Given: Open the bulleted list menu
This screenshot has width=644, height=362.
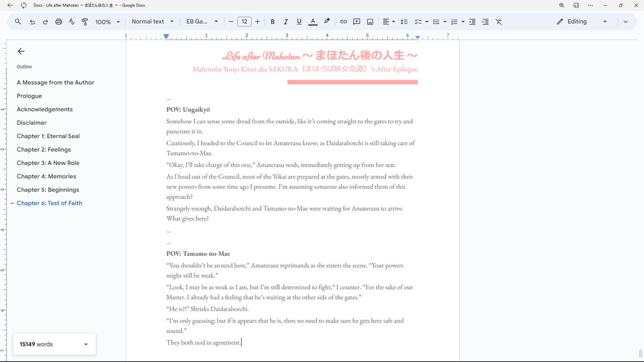Looking at the screenshot, I should pyautogui.click(x=440, y=21).
